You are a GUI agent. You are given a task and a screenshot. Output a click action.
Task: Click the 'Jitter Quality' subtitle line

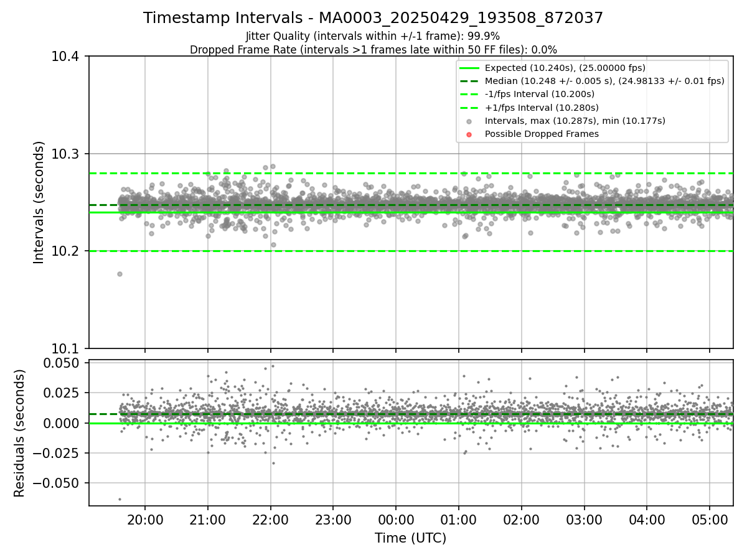click(373, 36)
